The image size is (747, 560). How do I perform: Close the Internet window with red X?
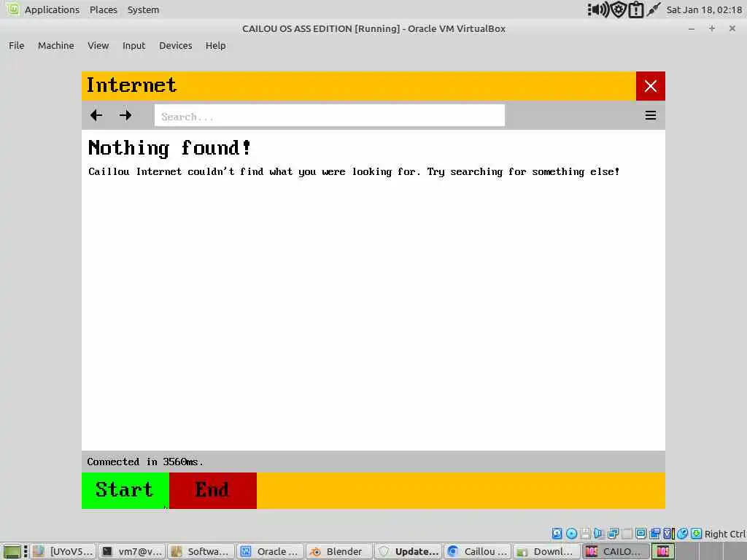(650, 86)
